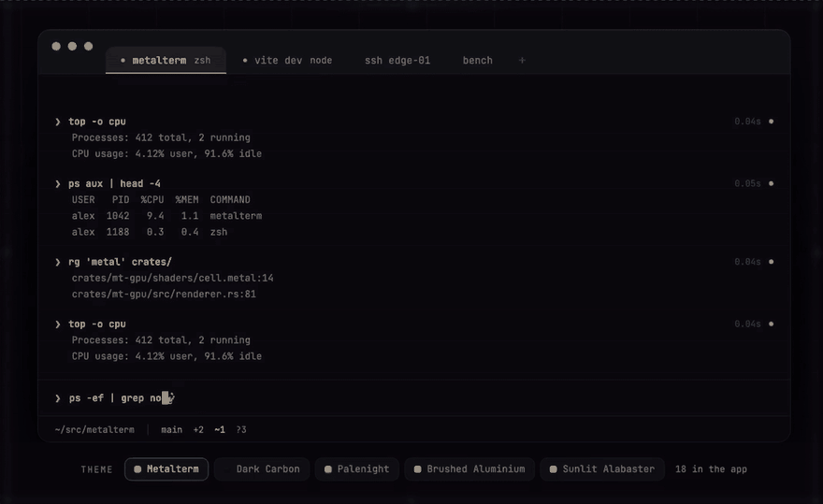The height and width of the screenshot is (504, 823).
Task: Click the status dot of rg 'metal' block
Action: click(771, 262)
